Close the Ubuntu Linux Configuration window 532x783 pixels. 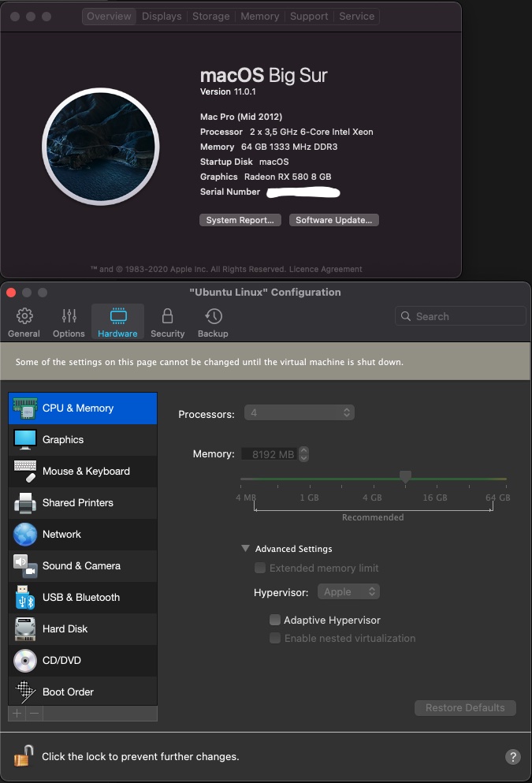click(x=11, y=293)
